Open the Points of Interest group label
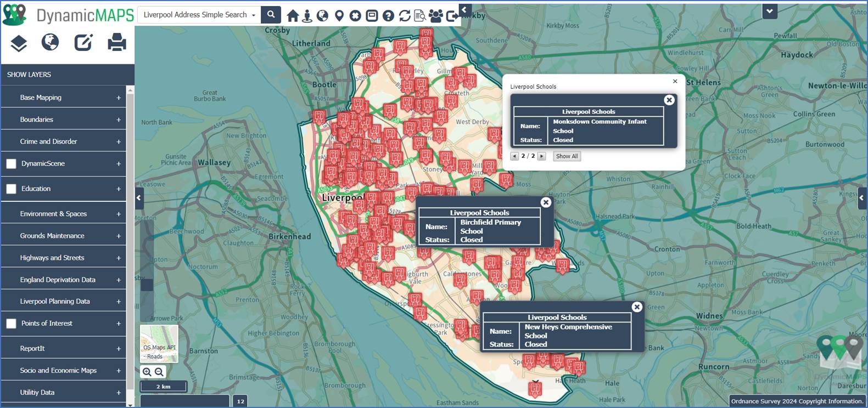Screen dimensions: 868x408 click(x=47, y=324)
